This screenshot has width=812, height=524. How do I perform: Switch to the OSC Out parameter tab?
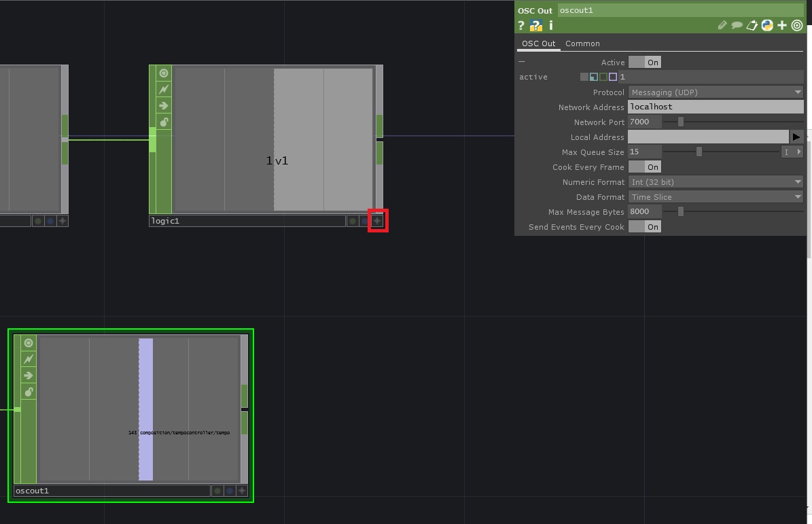[x=539, y=43]
